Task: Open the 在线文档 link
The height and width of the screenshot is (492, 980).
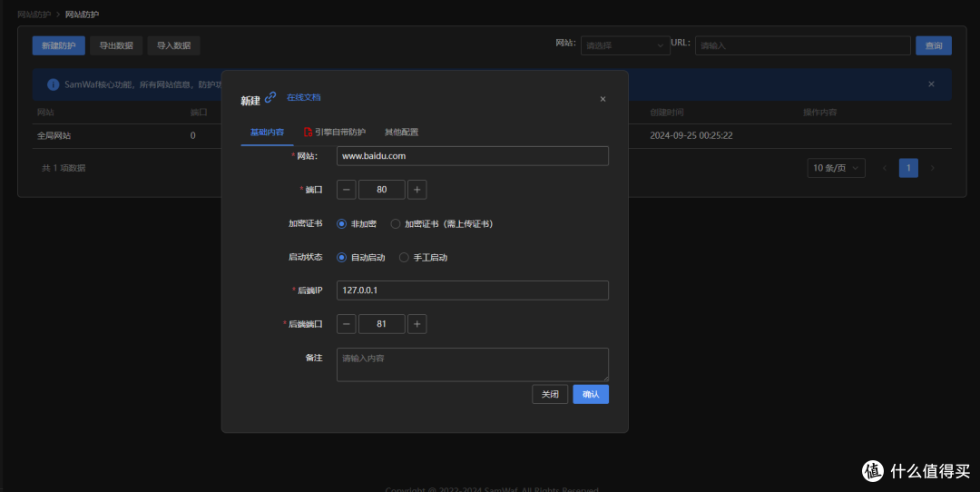Action: (x=304, y=97)
